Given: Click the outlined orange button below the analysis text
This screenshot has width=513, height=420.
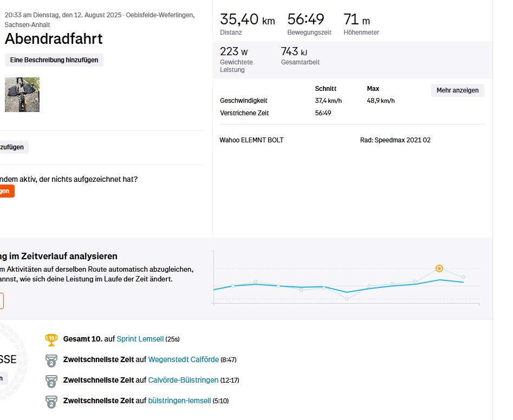Looking at the screenshot, I should click(x=2, y=301).
